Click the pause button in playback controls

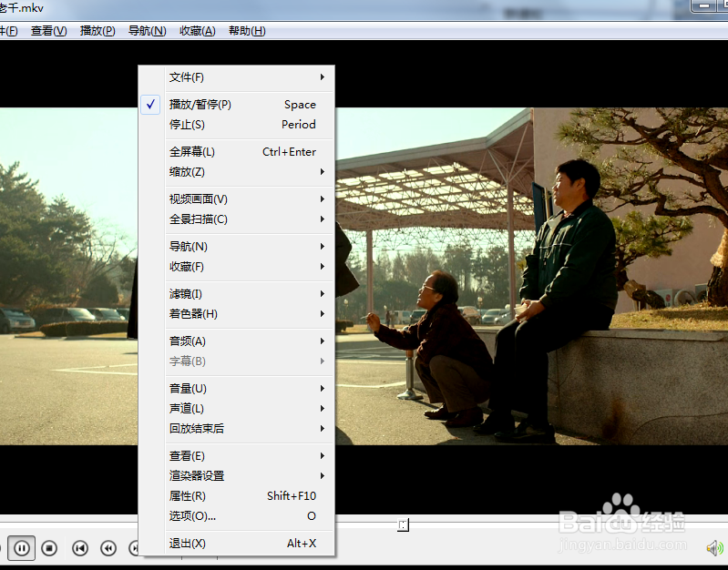click(21, 548)
